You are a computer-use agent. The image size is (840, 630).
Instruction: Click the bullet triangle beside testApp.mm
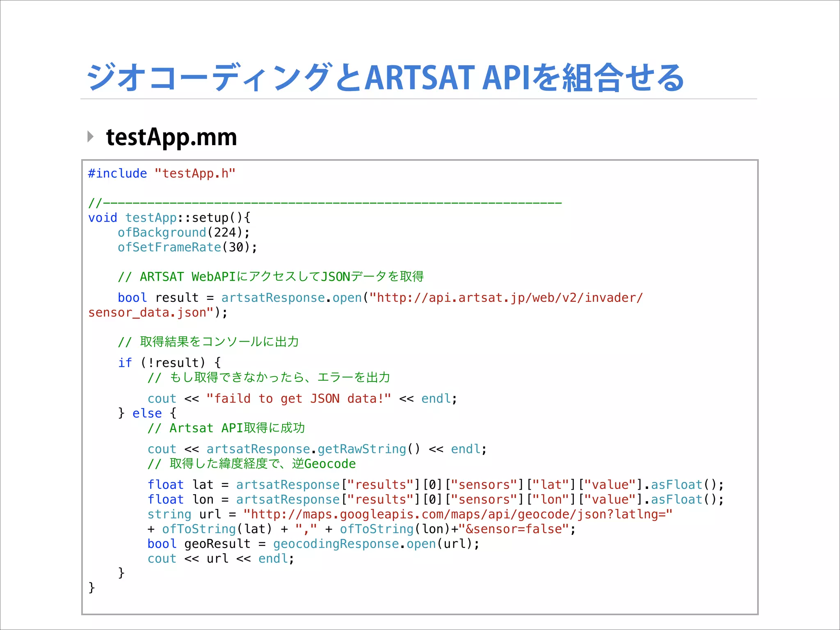[91, 137]
